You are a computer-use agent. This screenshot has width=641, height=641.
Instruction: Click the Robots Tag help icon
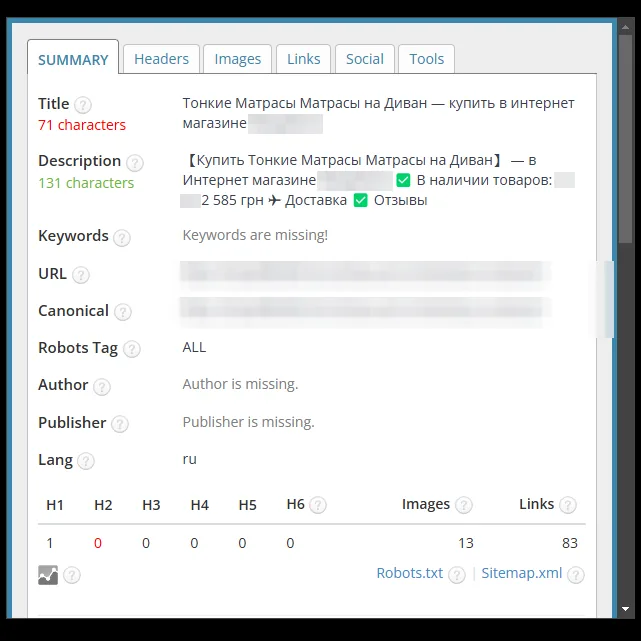click(x=132, y=349)
